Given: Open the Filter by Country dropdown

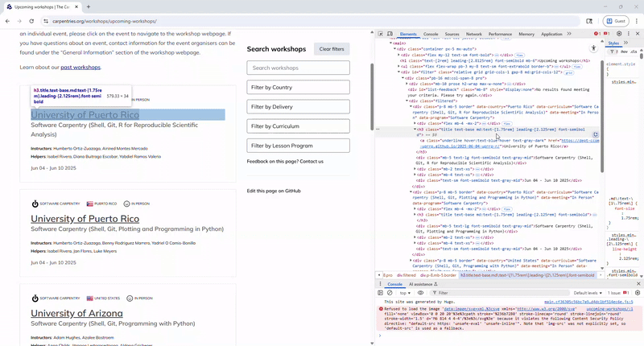Looking at the screenshot, I should click(298, 87).
